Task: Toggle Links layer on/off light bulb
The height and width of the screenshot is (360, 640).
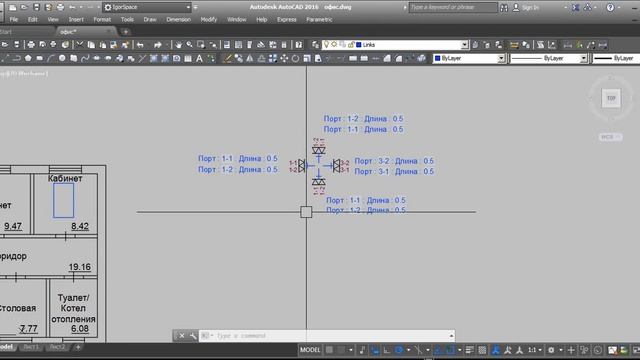Action: coord(326,44)
